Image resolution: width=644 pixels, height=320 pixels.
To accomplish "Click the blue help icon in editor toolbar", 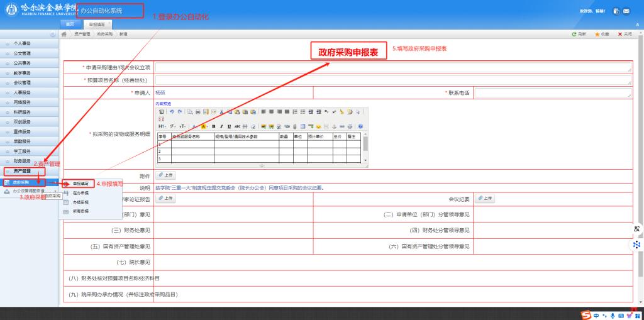I will coord(360,126).
